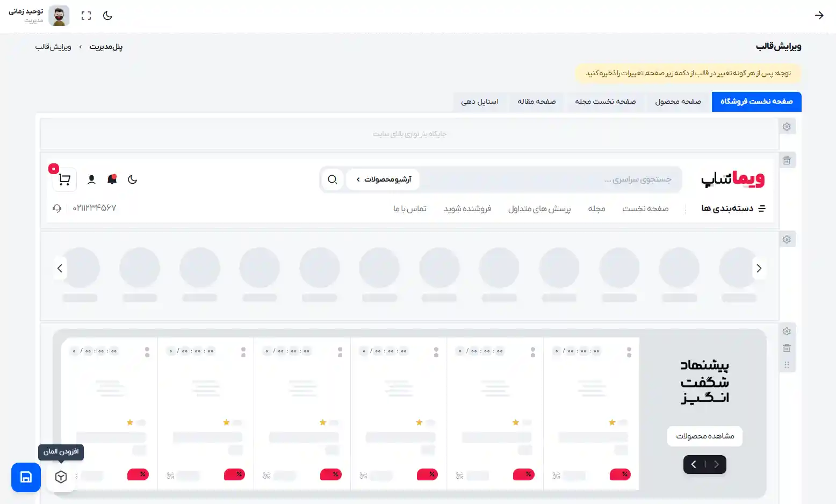Expand the دسته‌بندی ها categories menu
Viewport: 836px width, 504px height.
click(x=733, y=208)
